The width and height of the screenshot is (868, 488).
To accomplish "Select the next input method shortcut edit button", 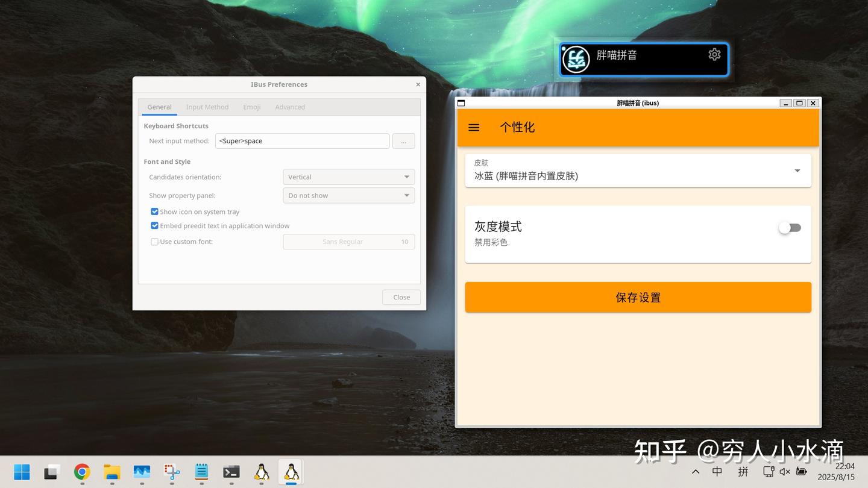I will pyautogui.click(x=403, y=140).
